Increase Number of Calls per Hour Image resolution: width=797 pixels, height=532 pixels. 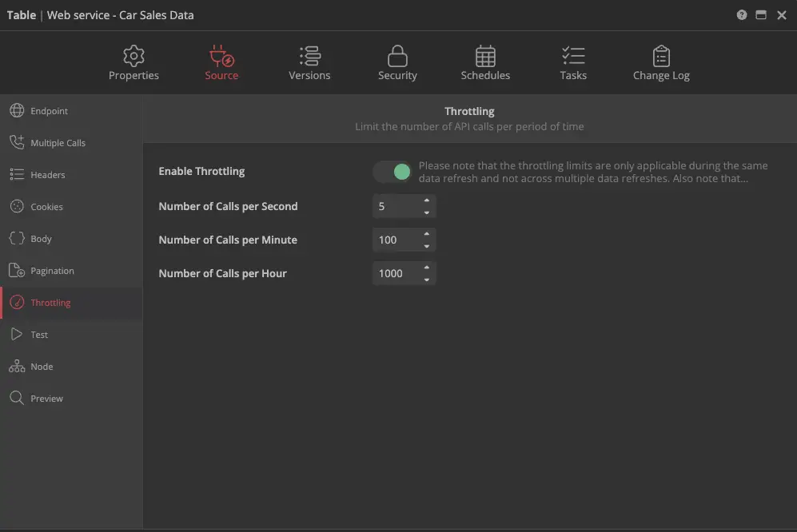[427, 268]
